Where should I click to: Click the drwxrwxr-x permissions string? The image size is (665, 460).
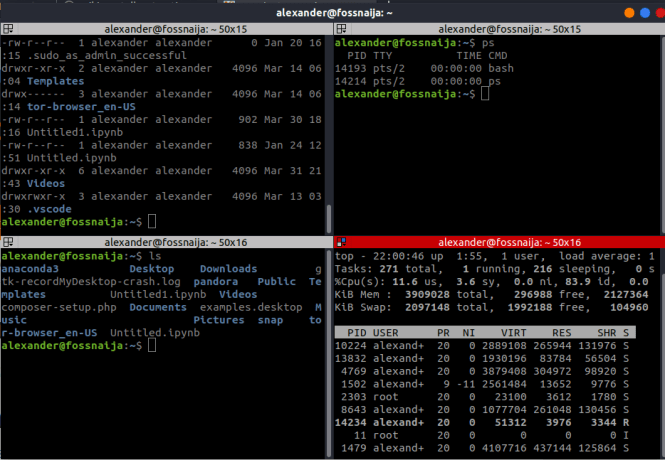(34, 196)
